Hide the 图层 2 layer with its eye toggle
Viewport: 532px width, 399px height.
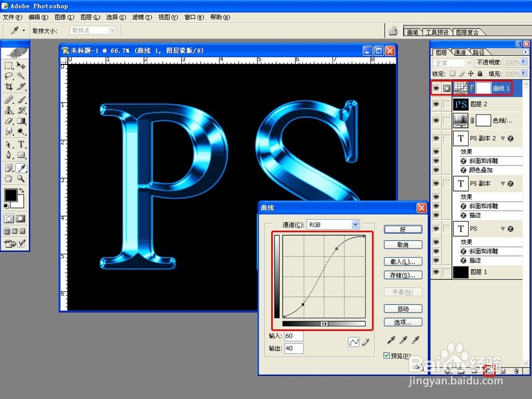pos(436,104)
